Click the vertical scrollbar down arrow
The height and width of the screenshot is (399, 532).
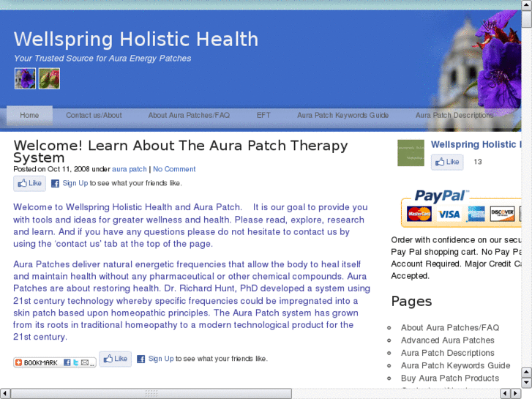[x=527, y=382]
